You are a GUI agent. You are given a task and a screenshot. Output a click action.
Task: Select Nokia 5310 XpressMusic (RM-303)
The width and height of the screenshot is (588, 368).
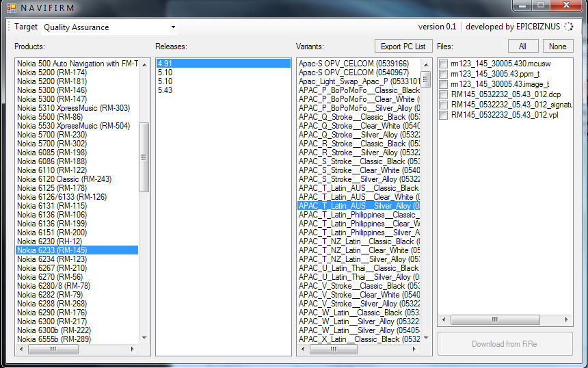[77, 108]
